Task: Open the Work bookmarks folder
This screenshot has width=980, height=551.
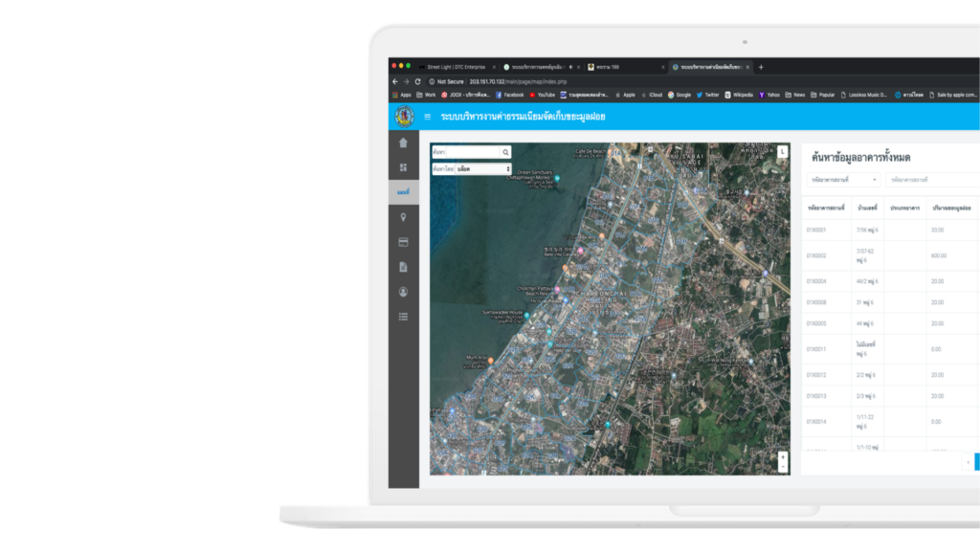Action: point(426,95)
